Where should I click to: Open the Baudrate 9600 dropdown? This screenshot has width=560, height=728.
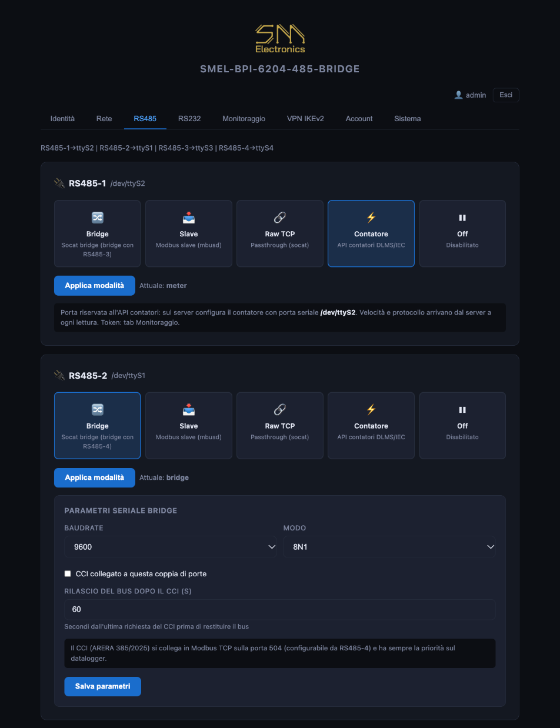tap(171, 547)
